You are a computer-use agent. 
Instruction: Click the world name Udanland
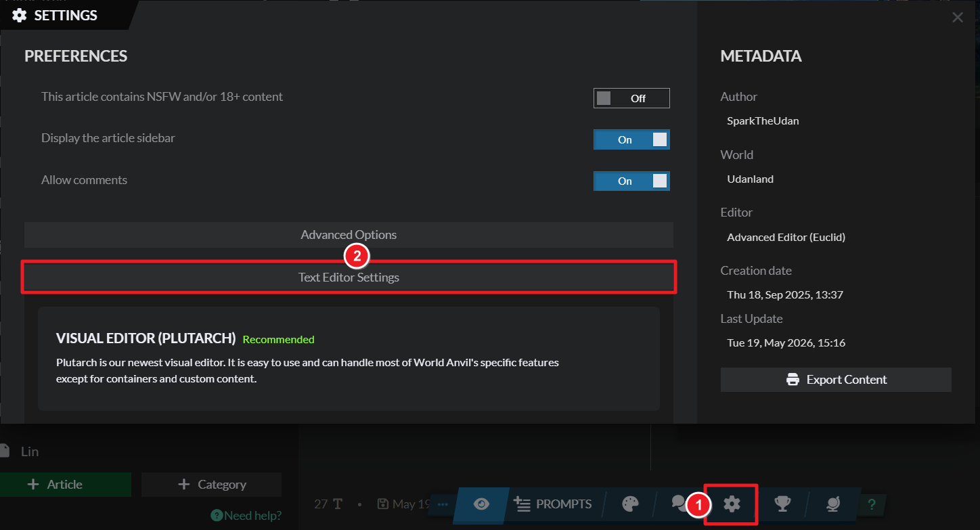click(750, 179)
